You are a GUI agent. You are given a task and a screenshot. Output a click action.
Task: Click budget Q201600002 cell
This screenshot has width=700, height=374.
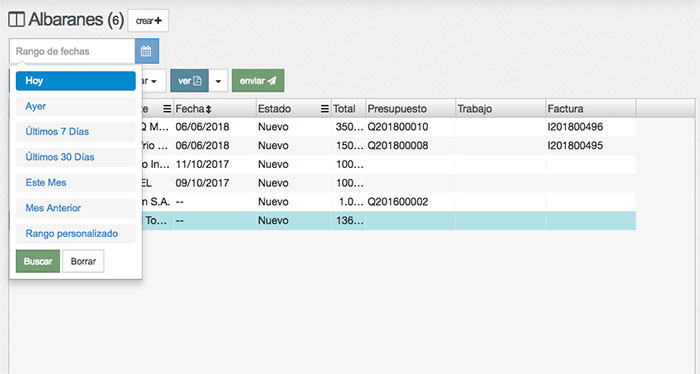(x=410, y=202)
